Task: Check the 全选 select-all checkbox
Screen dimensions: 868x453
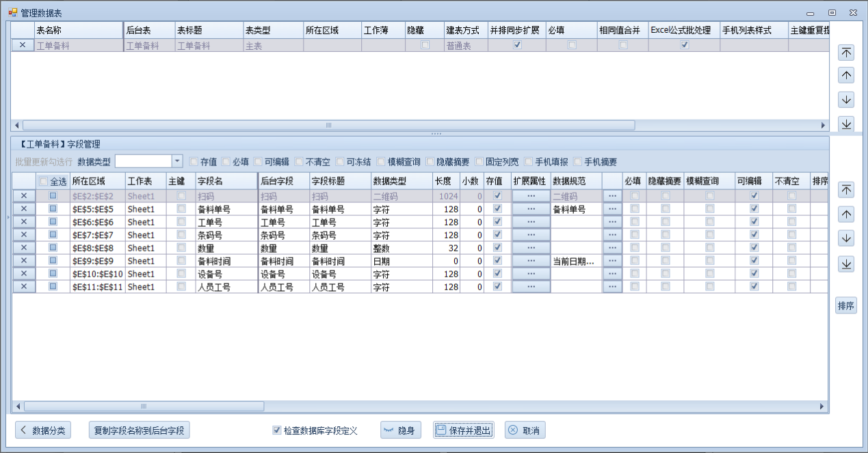Action: tap(44, 181)
